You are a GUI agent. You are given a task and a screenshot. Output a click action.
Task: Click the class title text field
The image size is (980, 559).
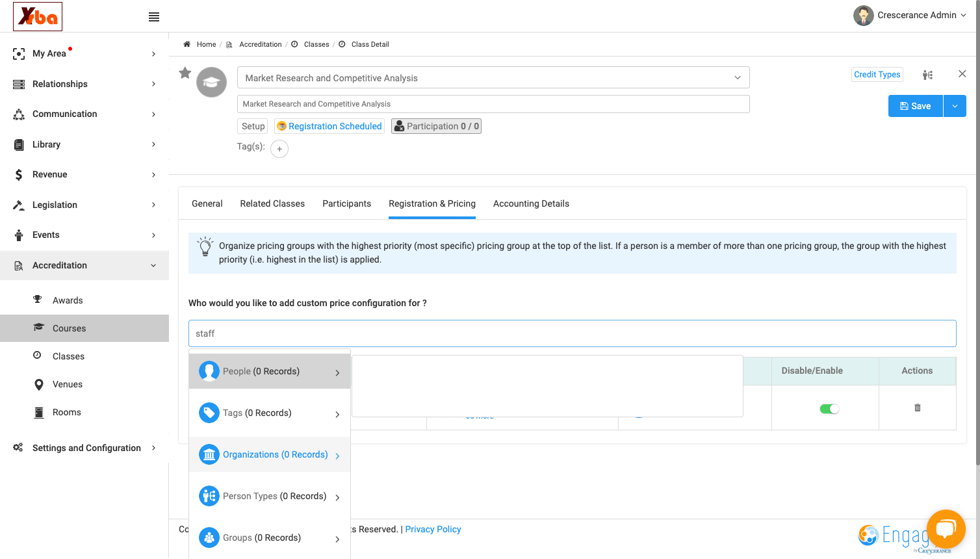tap(493, 104)
